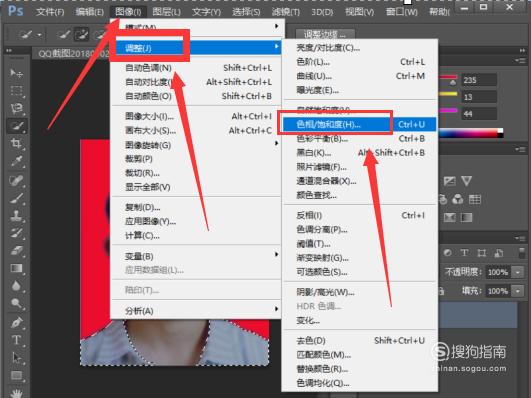531x398 pixels.
Task: Open the 滤镜(T) menu
Action: pos(285,12)
